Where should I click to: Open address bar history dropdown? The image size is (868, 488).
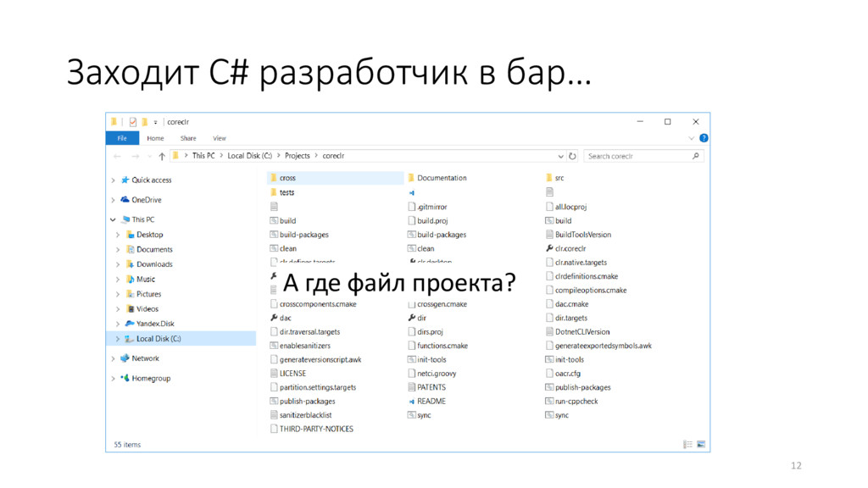pyautogui.click(x=560, y=157)
